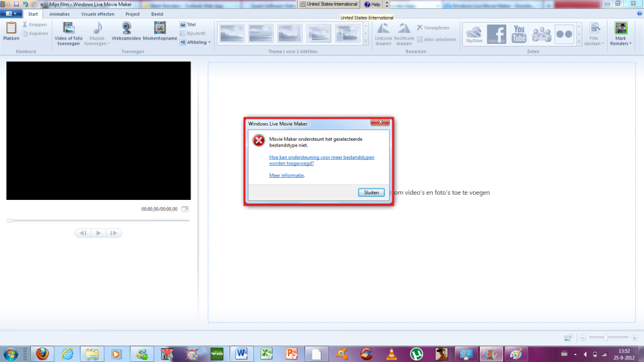Insert a Titel slide
The image size is (644, 362).
tap(187, 25)
